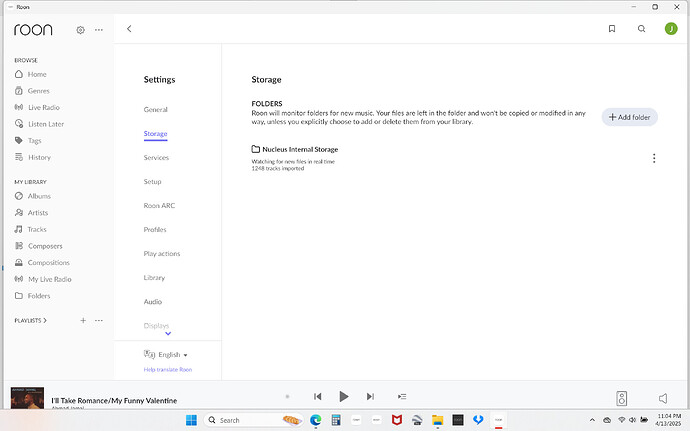Click the now playing track title

click(114, 401)
